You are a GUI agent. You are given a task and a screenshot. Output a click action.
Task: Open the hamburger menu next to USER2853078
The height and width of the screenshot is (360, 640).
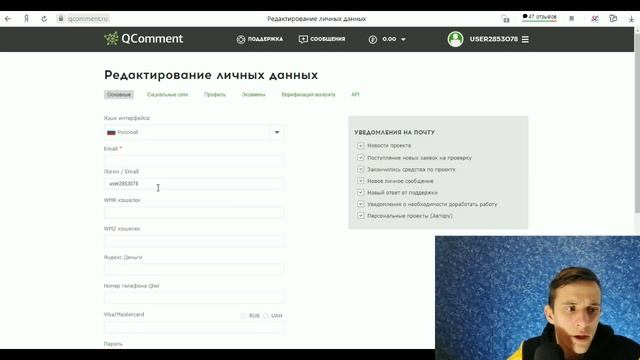[x=525, y=39]
